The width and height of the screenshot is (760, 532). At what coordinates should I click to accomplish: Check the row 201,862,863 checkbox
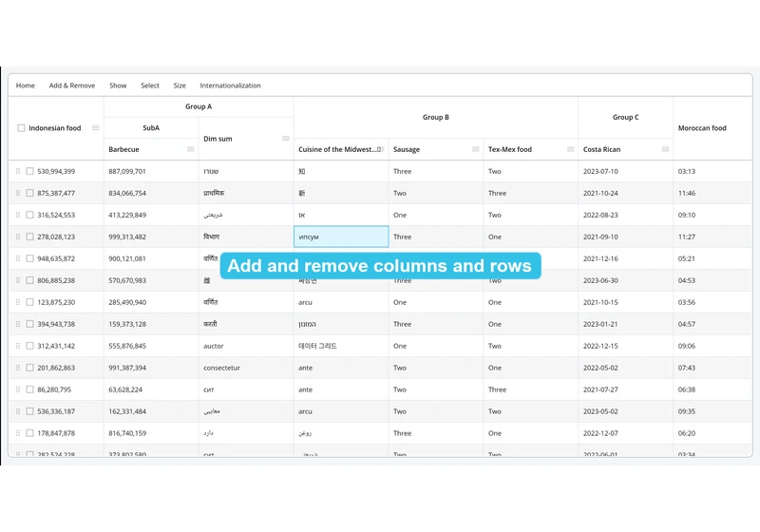[30, 368]
